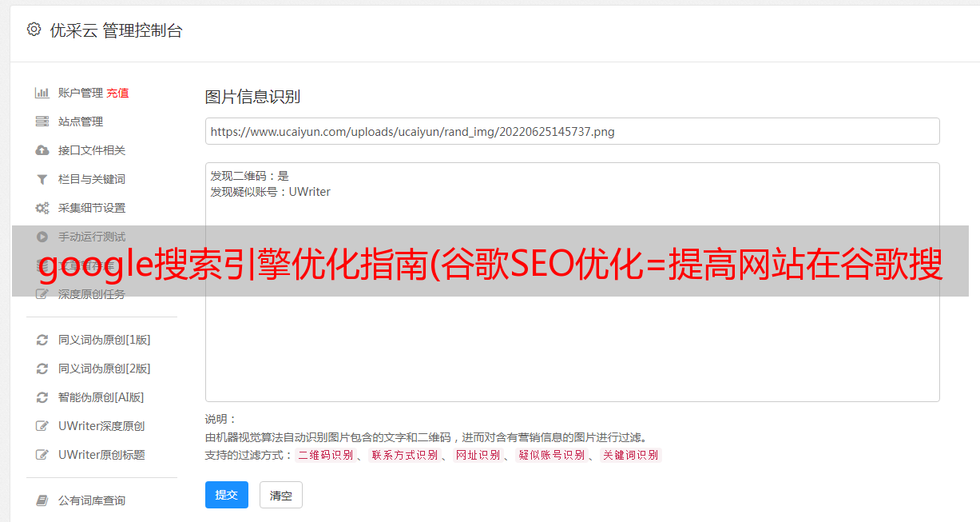Screen dimensions: 980x522
Task: Open 栏目与关键词 menu item
Action: point(92,179)
